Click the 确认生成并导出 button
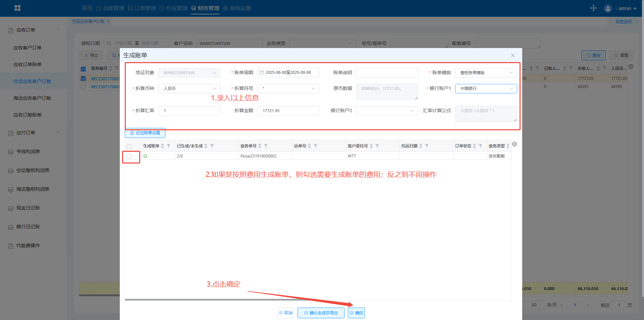Viewport: 644px width, 320px height. point(321,313)
